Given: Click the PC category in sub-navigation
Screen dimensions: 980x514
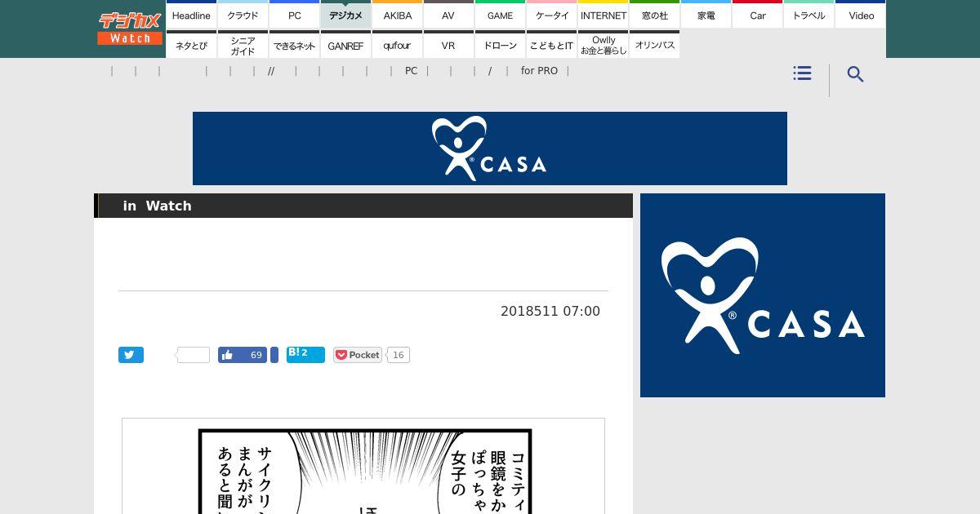Looking at the screenshot, I should coord(411,71).
